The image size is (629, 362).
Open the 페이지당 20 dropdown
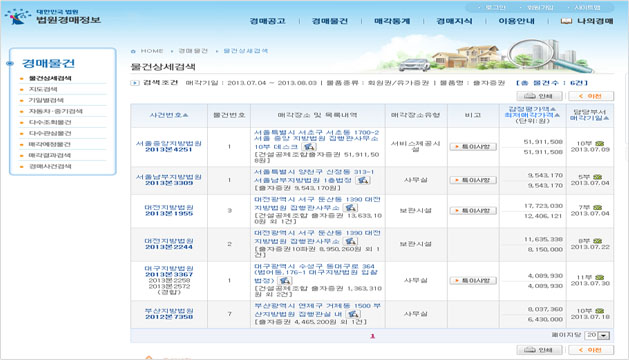[598, 335]
